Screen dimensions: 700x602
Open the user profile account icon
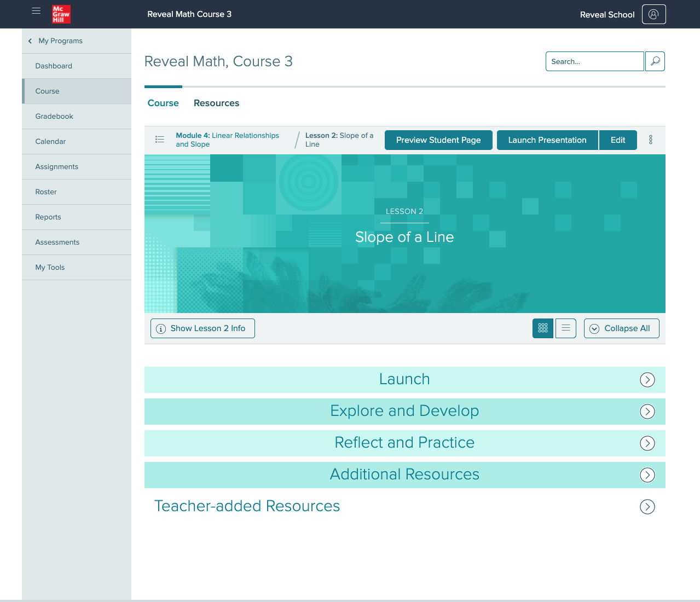point(653,14)
